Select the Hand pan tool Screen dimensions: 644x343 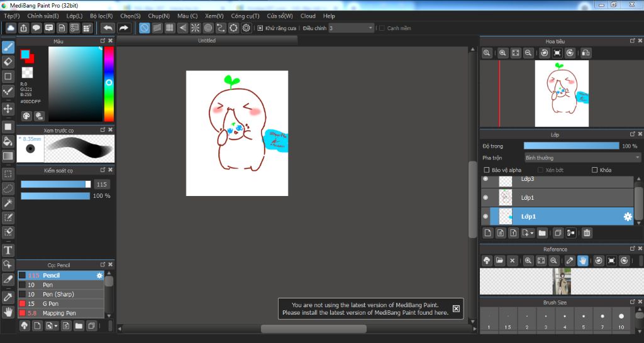pos(8,312)
